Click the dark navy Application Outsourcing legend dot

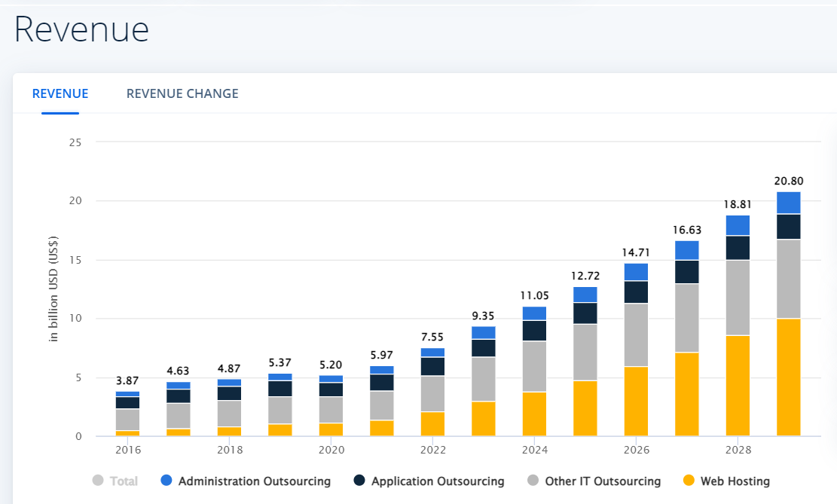coord(359,480)
